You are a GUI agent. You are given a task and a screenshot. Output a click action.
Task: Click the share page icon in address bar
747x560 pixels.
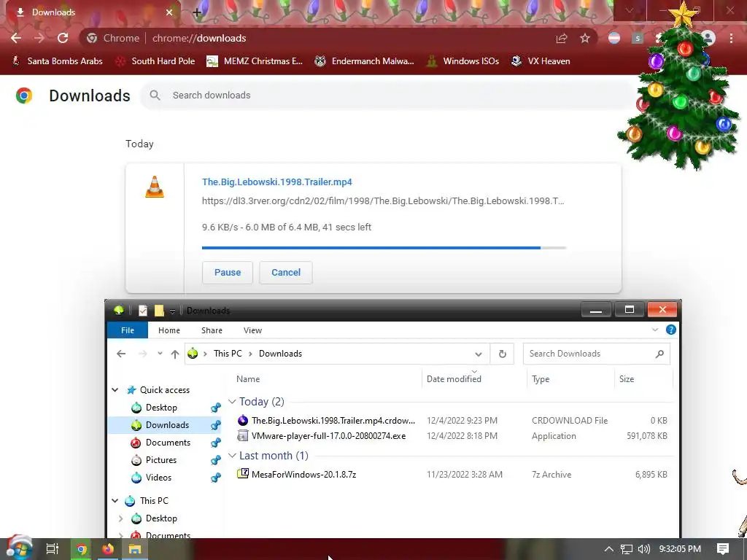coord(562,39)
